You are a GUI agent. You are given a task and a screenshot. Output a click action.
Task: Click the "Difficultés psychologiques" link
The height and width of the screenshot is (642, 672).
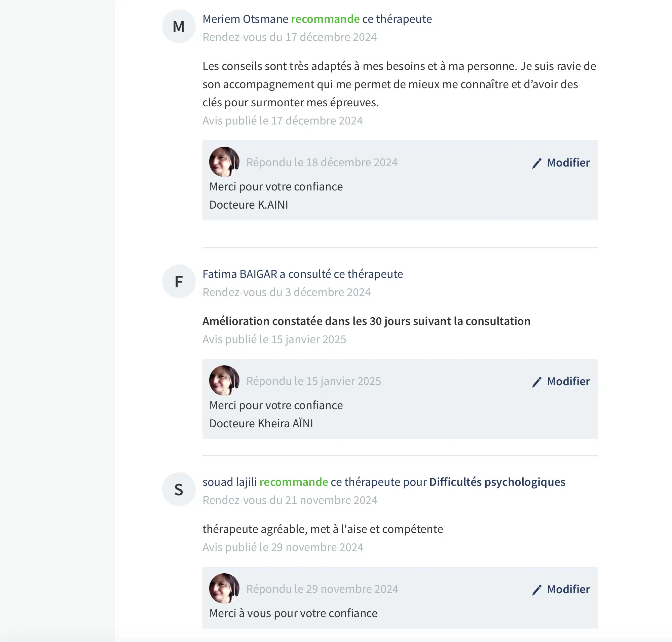(x=496, y=482)
